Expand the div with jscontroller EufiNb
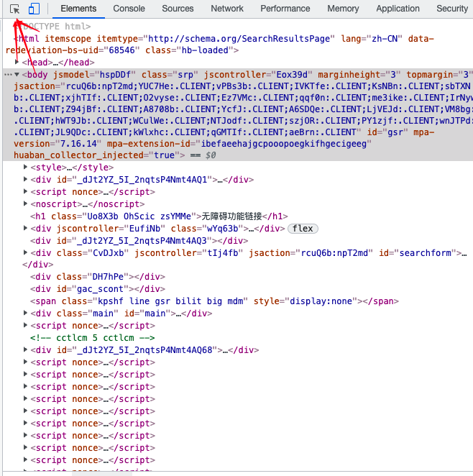 (25, 228)
